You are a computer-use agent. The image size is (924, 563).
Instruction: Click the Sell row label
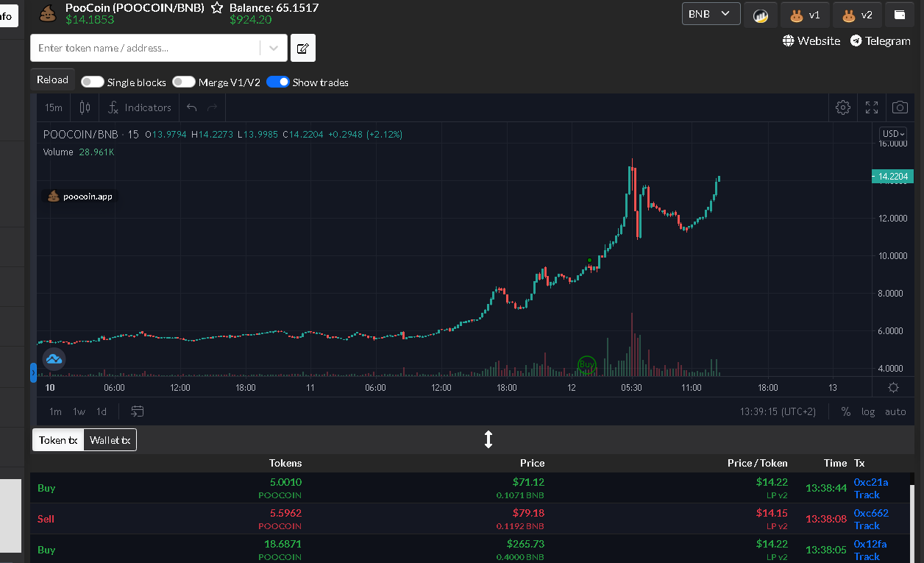click(46, 519)
